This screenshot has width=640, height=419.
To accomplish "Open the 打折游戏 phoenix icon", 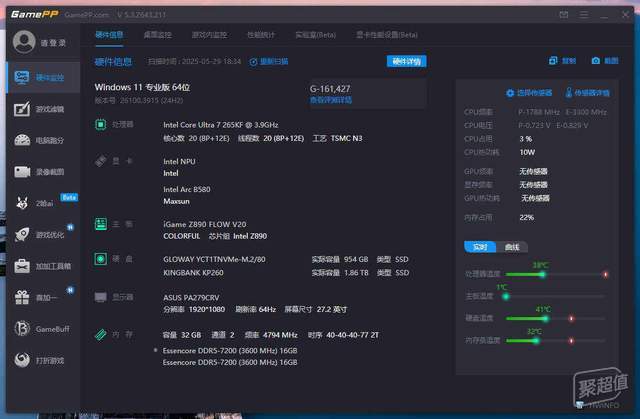I will click(x=22, y=360).
